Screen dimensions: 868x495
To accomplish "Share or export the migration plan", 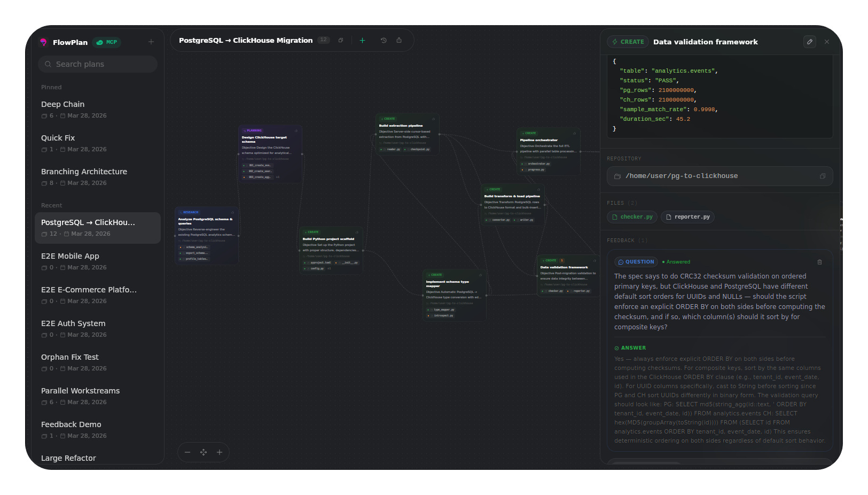I will point(399,40).
